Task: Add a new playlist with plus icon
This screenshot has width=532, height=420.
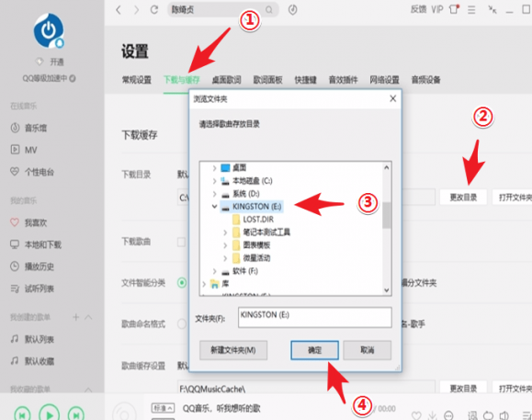Action: [76, 317]
